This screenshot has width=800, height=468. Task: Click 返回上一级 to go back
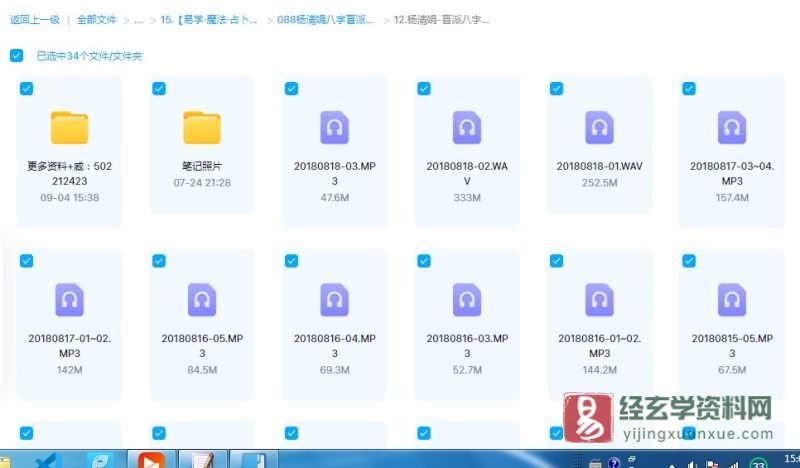pyautogui.click(x=35, y=19)
